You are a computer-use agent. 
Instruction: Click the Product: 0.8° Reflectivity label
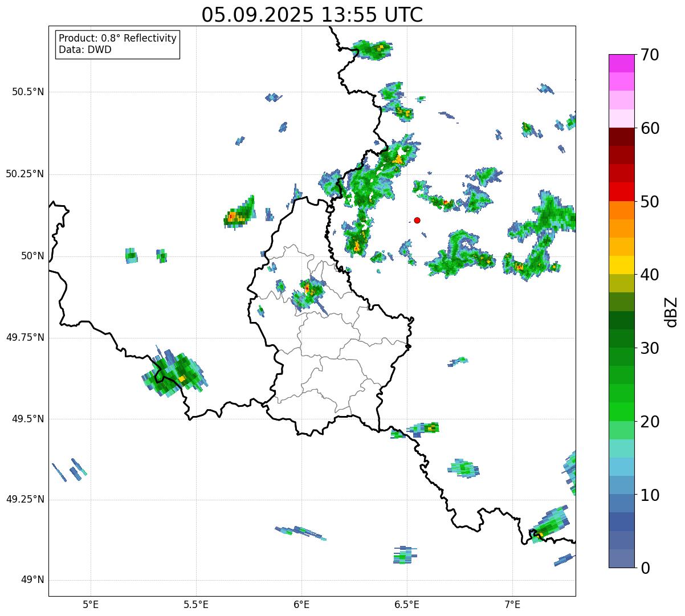(x=118, y=38)
